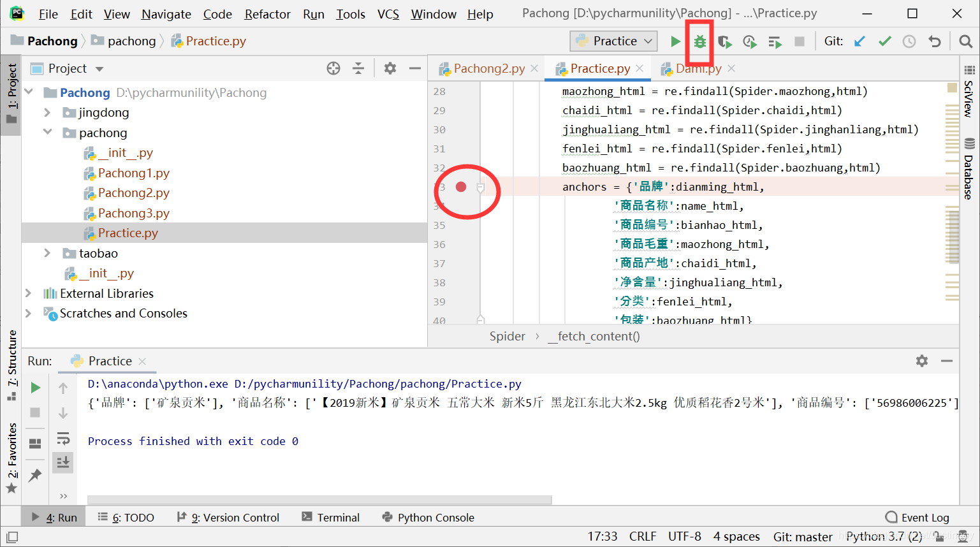This screenshot has width=980, height=547.
Task: Close the Pachong2.py tab
Action: (534, 68)
